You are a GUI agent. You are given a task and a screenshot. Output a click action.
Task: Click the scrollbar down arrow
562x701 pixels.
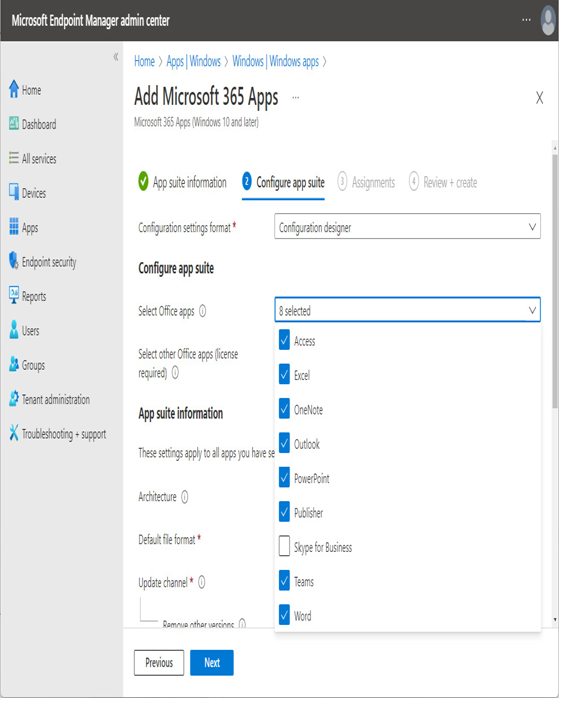point(557,622)
